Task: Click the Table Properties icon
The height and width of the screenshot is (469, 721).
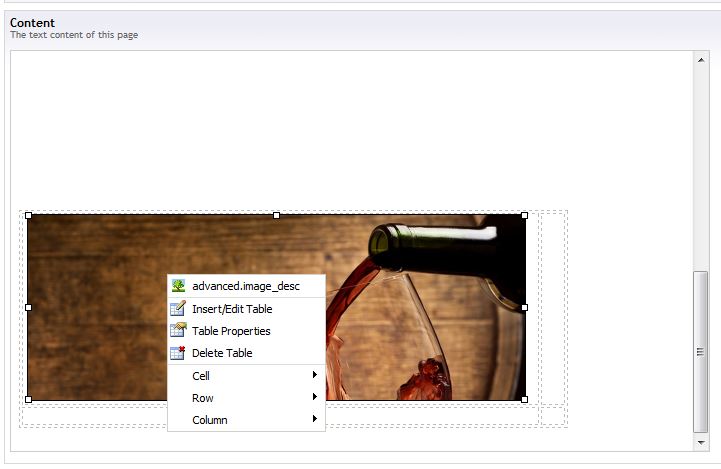Action: pos(178,330)
